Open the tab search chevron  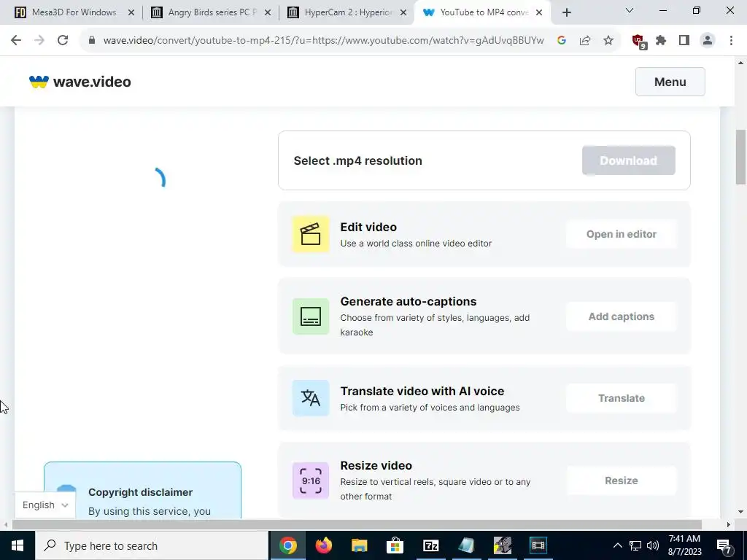point(630,10)
